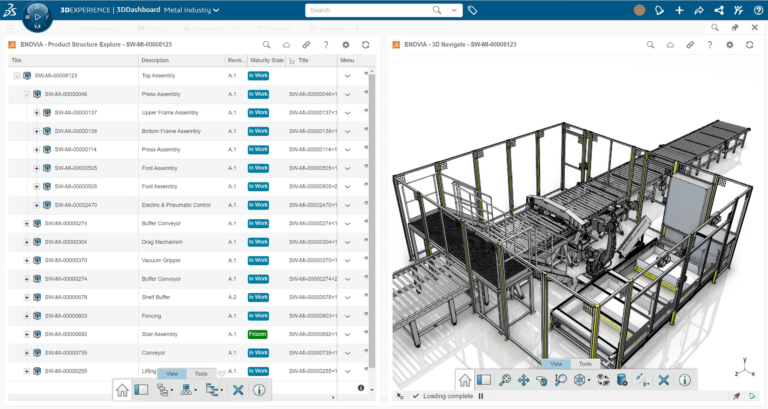Click the Maturity State column header
This screenshot has height=409, width=768.
[266, 60]
